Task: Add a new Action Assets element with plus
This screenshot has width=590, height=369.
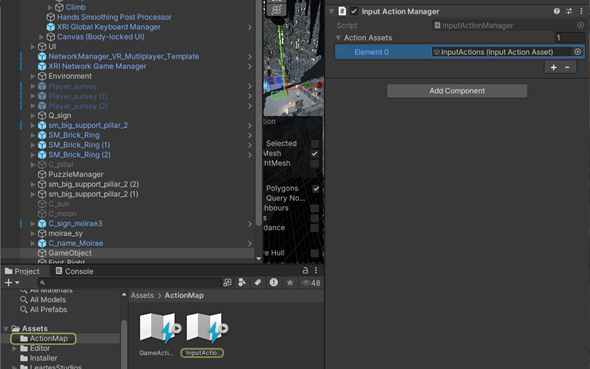Action: (x=554, y=68)
